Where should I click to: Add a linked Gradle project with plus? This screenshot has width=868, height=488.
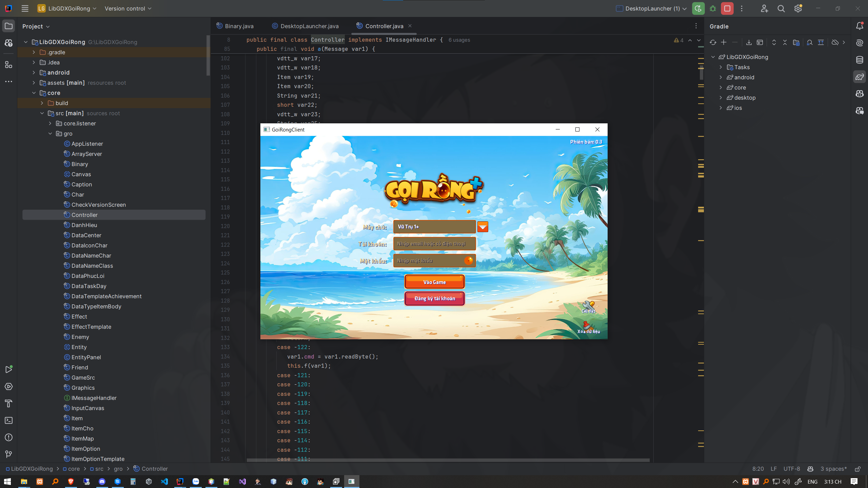tap(724, 42)
